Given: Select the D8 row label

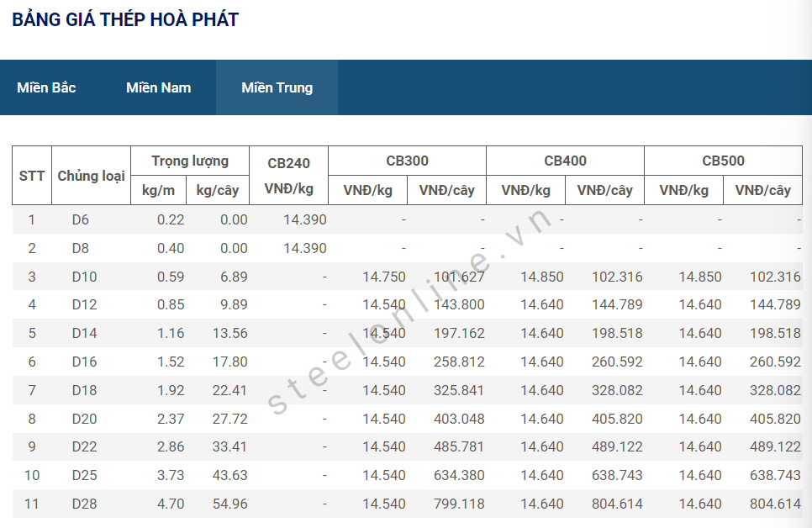Looking at the screenshot, I should (x=80, y=248).
